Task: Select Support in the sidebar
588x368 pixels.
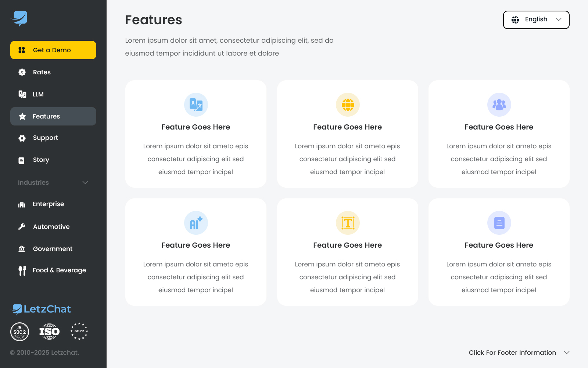Action: (45, 138)
